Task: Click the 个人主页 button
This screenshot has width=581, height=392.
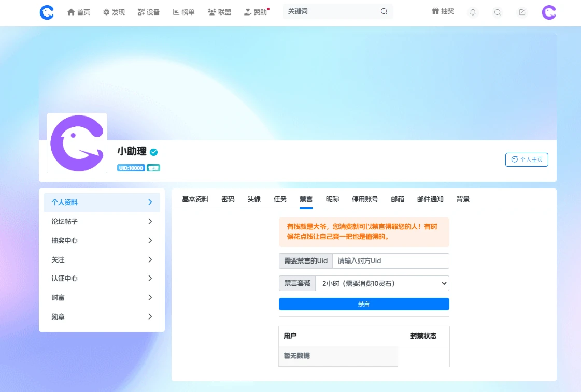Action: (x=527, y=160)
